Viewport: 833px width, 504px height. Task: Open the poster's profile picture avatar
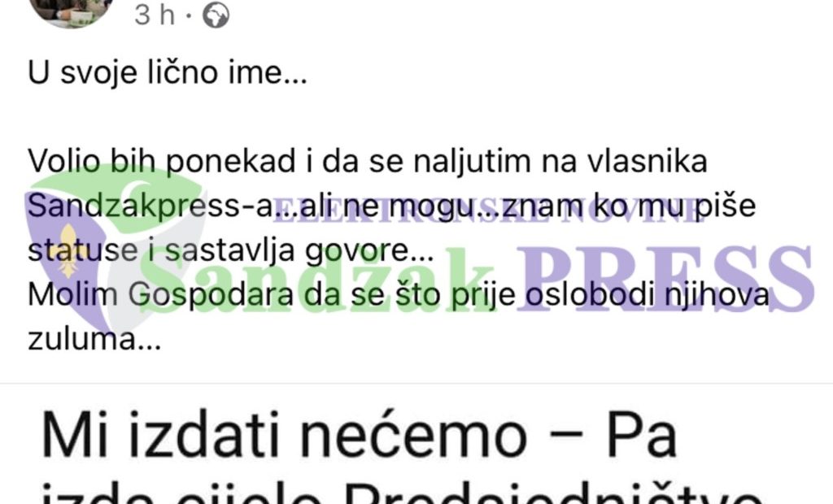tap(70, 11)
